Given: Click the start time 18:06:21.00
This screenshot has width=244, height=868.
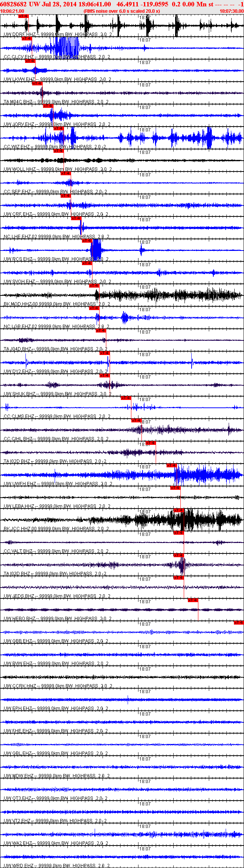Looking at the screenshot, I should tap(12, 11).
